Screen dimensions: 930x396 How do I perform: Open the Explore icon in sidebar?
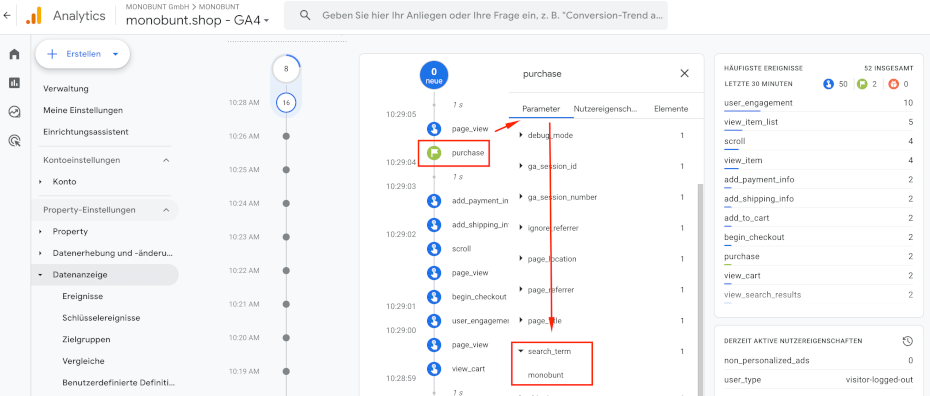[x=15, y=111]
